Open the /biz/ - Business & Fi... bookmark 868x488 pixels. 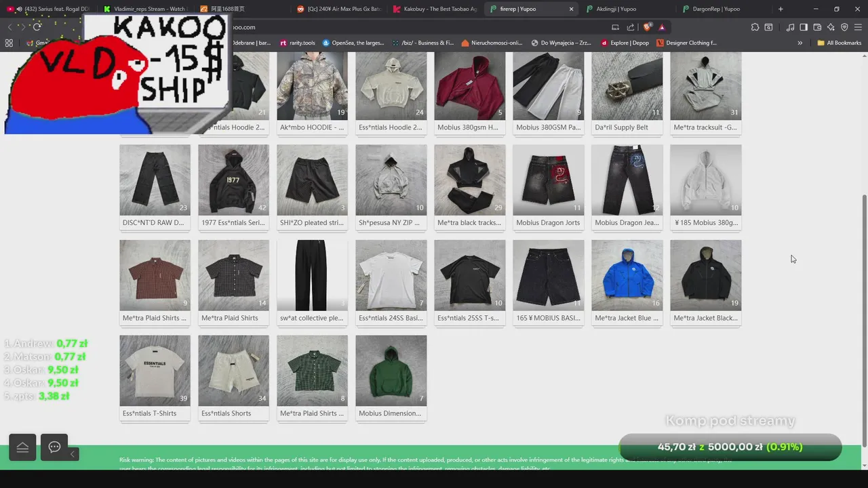(x=423, y=43)
